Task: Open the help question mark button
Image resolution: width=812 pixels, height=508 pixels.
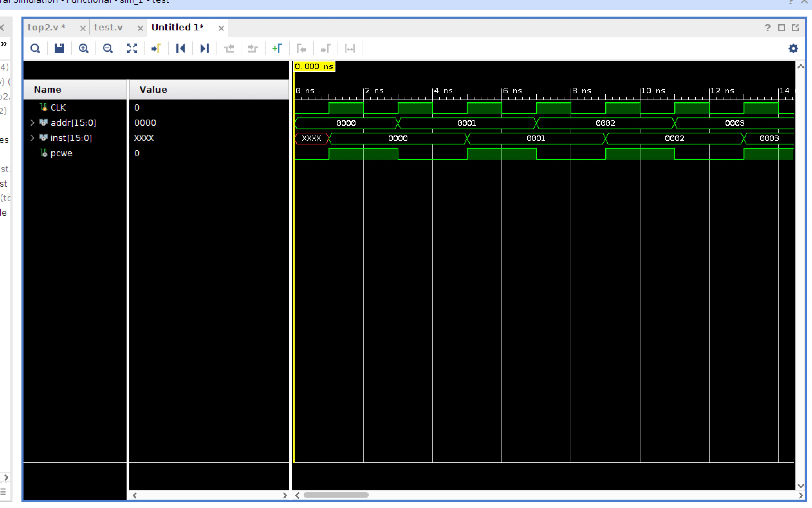Action: tap(768, 28)
